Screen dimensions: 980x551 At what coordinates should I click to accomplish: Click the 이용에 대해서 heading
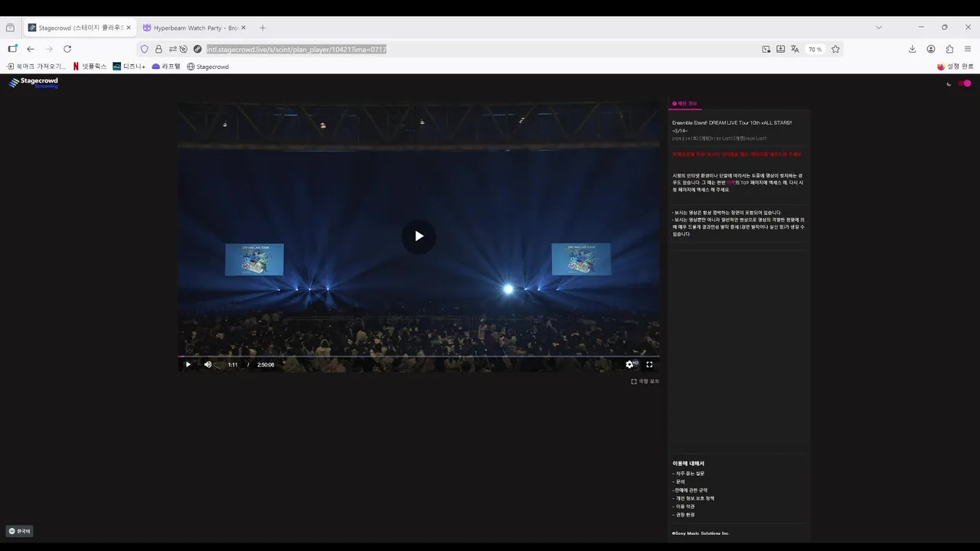pyautogui.click(x=688, y=463)
